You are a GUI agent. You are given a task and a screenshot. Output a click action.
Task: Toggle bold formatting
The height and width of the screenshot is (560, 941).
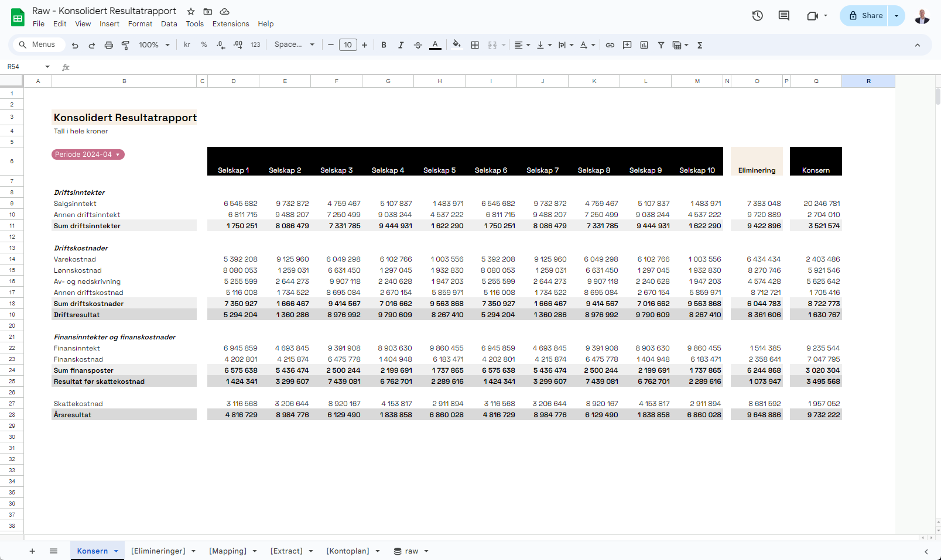point(384,45)
